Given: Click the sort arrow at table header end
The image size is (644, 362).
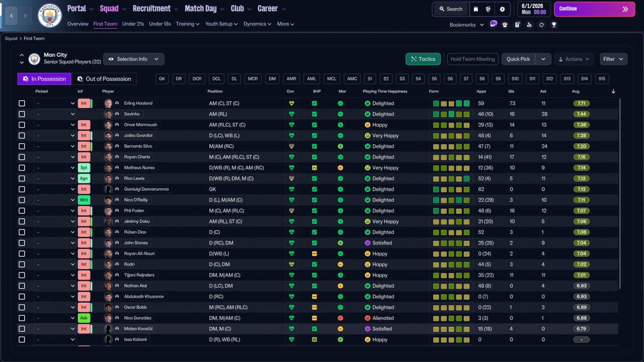Looking at the screenshot, I should pyautogui.click(x=613, y=92).
